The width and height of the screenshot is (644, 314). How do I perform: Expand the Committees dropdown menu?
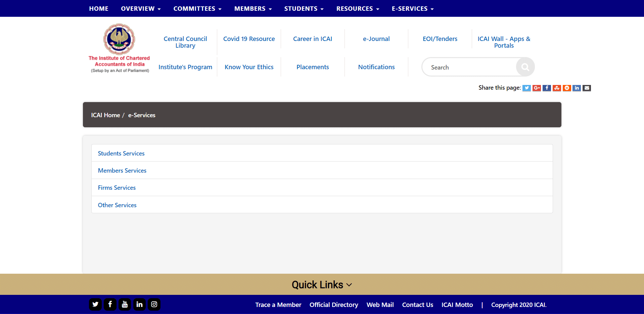[x=197, y=8]
